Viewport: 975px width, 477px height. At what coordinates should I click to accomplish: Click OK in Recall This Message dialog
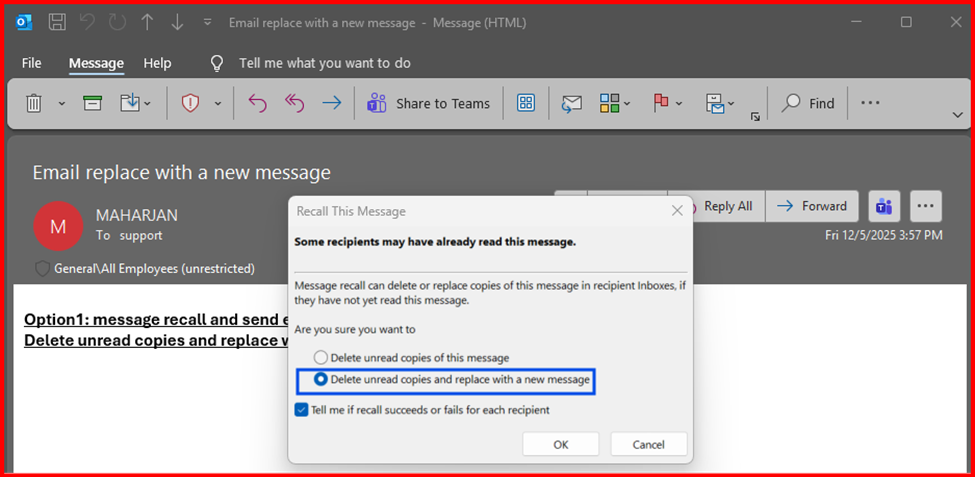coord(560,444)
